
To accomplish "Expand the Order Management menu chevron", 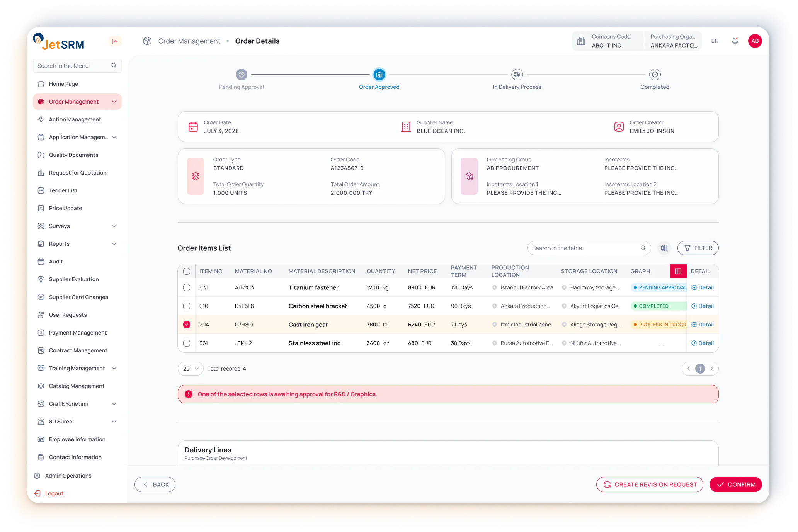I will pos(114,102).
